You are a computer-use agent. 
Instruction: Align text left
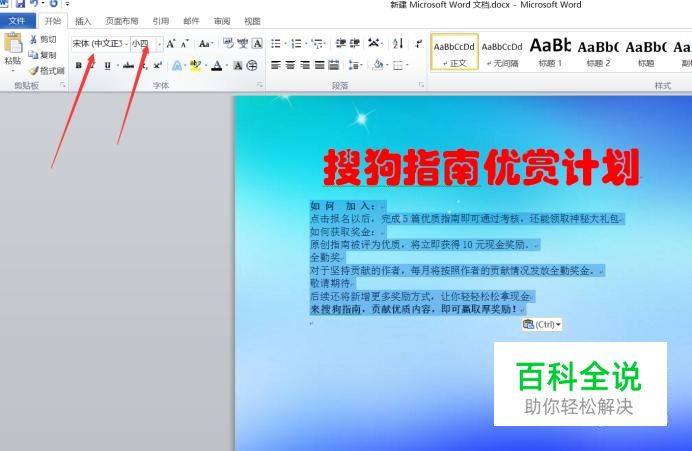(x=276, y=66)
